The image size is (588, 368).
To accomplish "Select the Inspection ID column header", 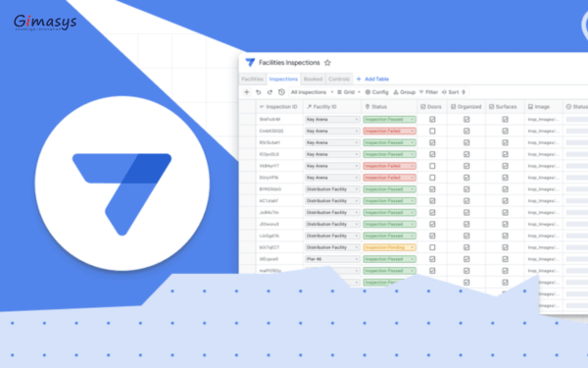I will [x=278, y=107].
